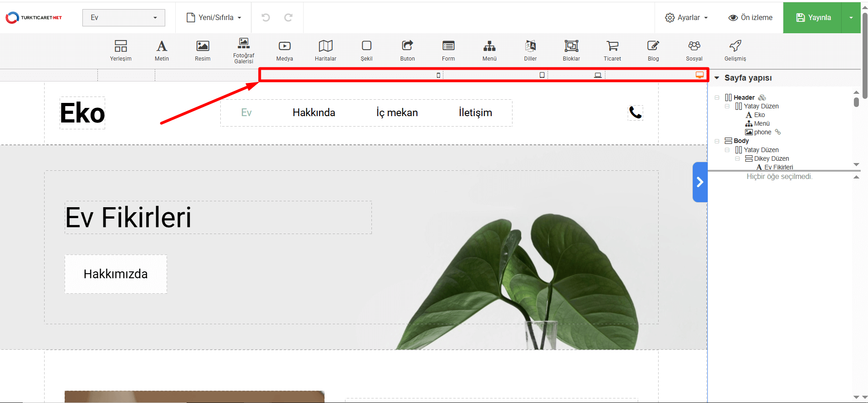
Task: Select the Buton tool
Action: tap(407, 50)
